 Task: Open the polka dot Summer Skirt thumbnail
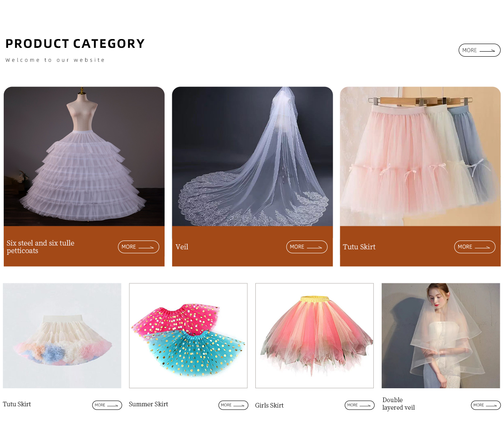(x=188, y=336)
